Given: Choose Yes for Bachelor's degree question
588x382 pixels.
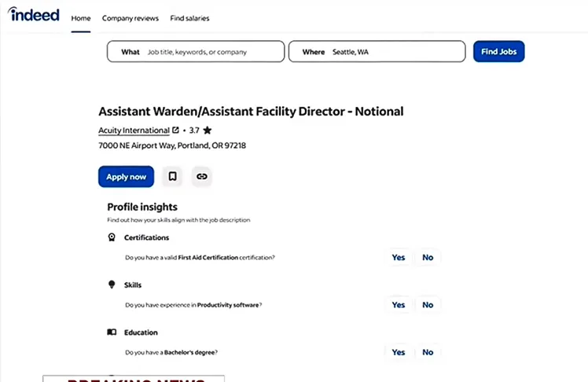Looking at the screenshot, I should tap(399, 352).
